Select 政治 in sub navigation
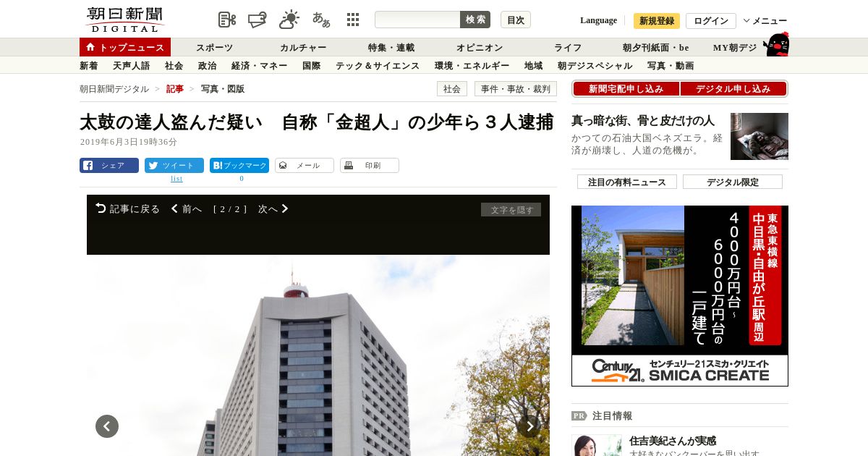The width and height of the screenshot is (868, 456). click(208, 65)
